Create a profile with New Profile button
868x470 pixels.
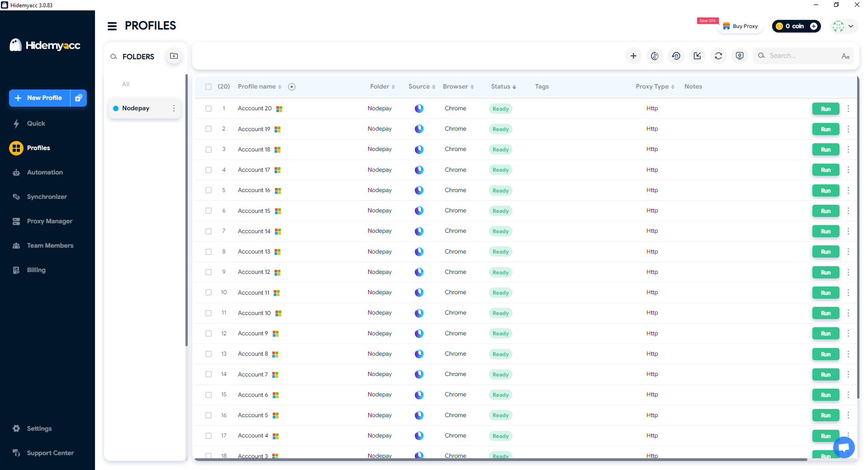point(39,98)
